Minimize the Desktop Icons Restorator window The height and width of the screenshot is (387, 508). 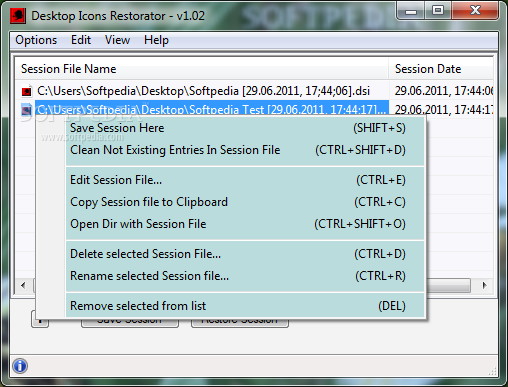coord(411,10)
